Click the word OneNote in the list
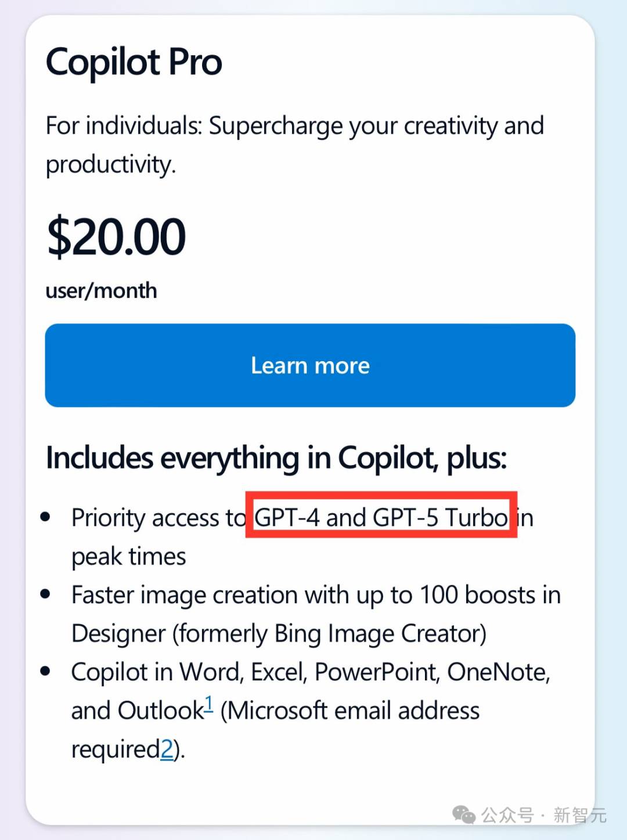This screenshot has height=840, width=627. click(x=498, y=672)
